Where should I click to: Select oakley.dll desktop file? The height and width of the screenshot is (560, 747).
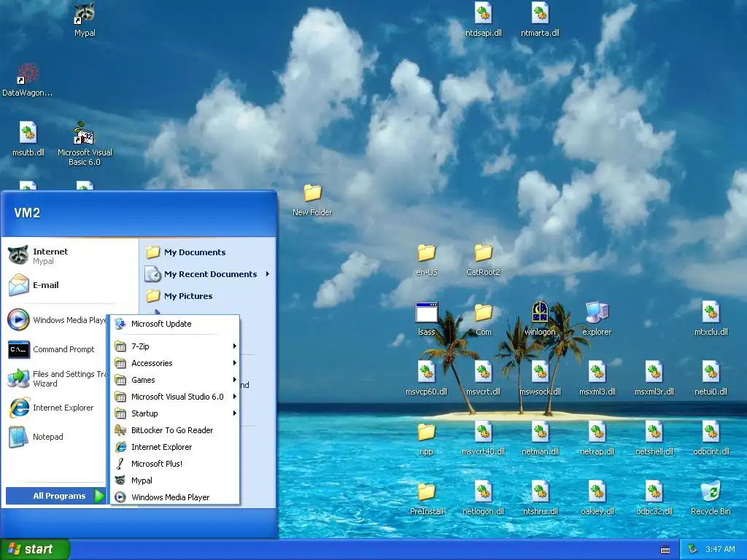pyautogui.click(x=597, y=498)
